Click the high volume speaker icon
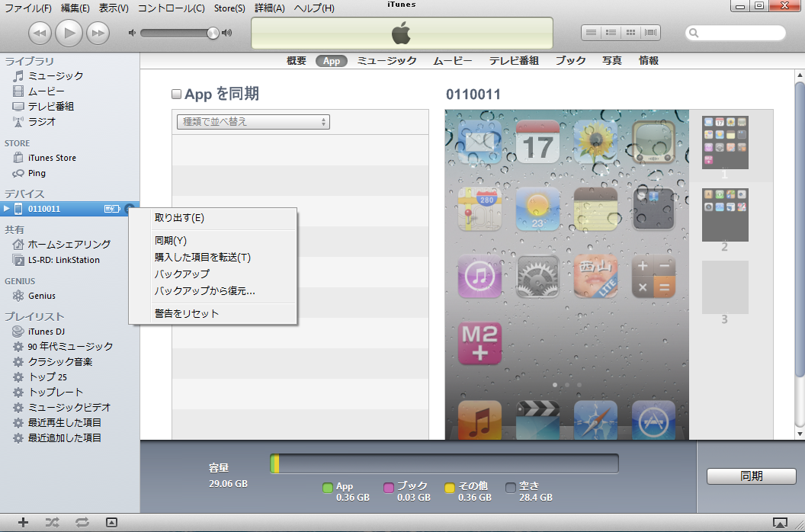This screenshot has width=805, height=532. point(226,33)
